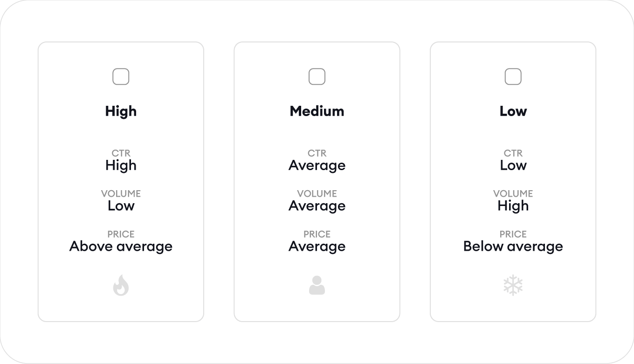Check the Low card checkbox

click(513, 76)
